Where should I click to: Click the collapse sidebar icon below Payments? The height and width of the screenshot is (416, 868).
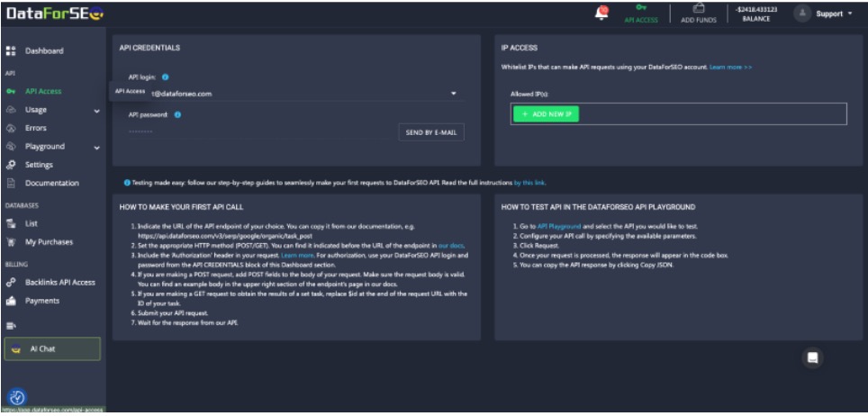point(11,326)
